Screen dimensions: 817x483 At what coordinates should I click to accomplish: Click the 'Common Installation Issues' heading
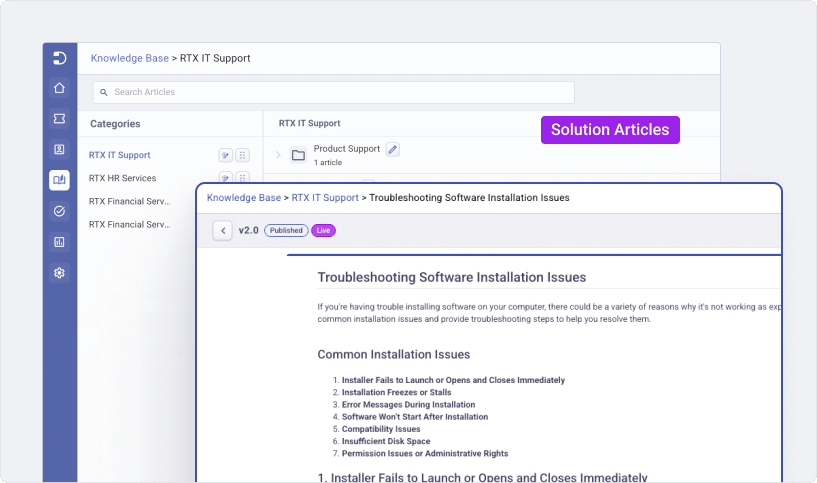tap(394, 354)
